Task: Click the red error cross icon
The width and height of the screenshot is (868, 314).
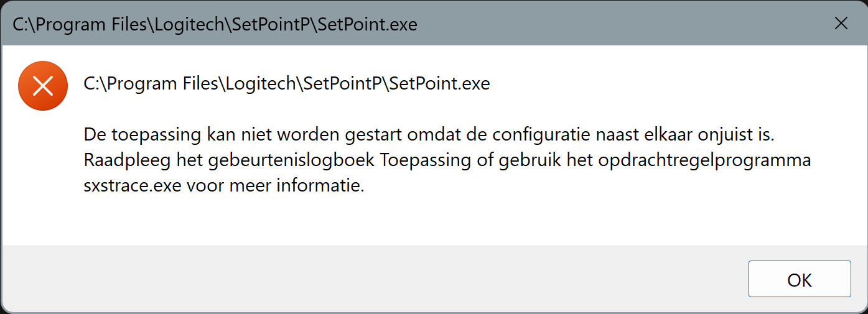Action: (x=42, y=86)
